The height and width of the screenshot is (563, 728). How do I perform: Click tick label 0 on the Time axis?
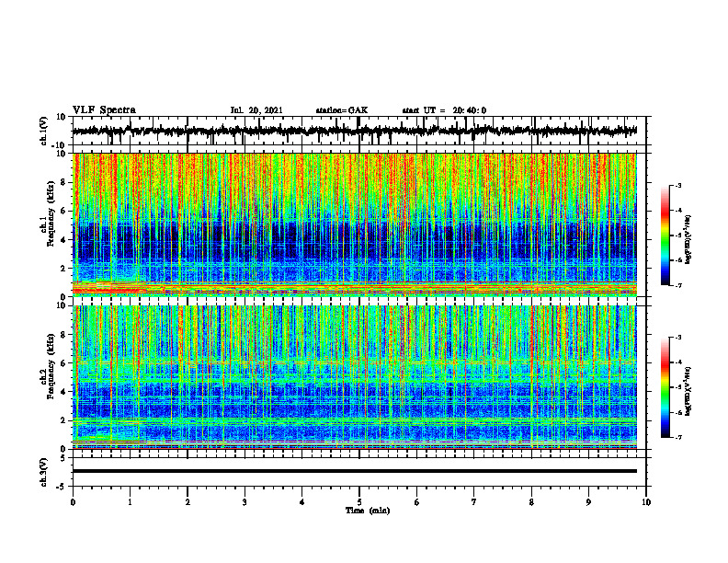[x=73, y=502]
